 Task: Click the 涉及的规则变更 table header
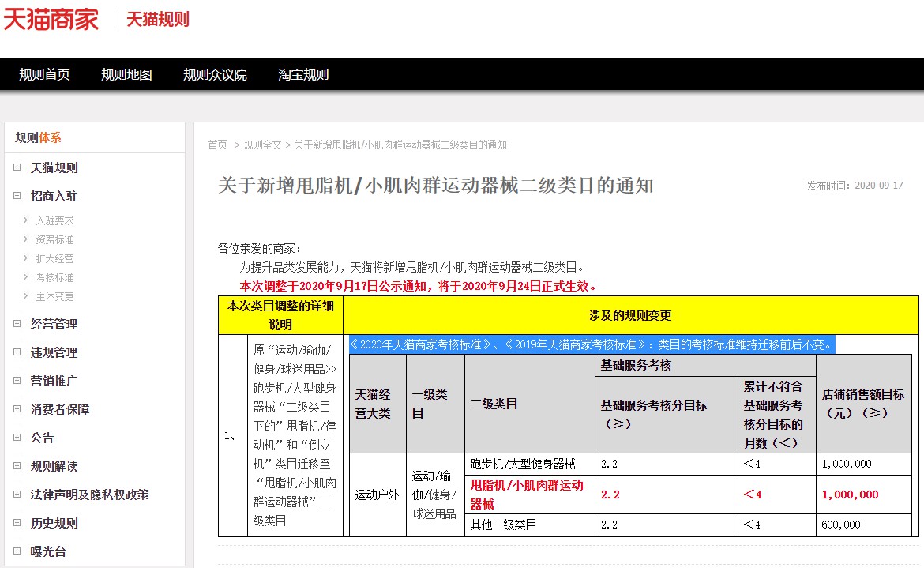[630, 315]
